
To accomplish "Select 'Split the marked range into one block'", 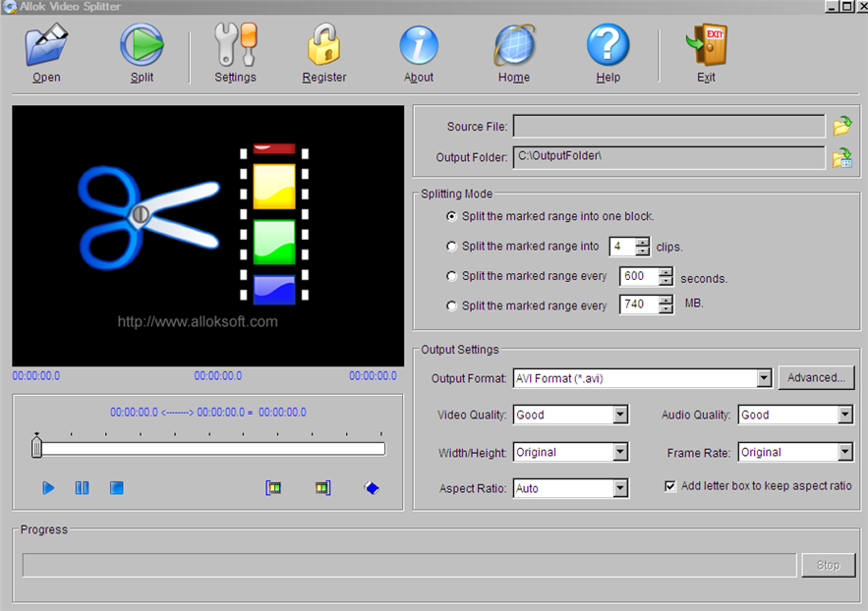I will click(452, 216).
